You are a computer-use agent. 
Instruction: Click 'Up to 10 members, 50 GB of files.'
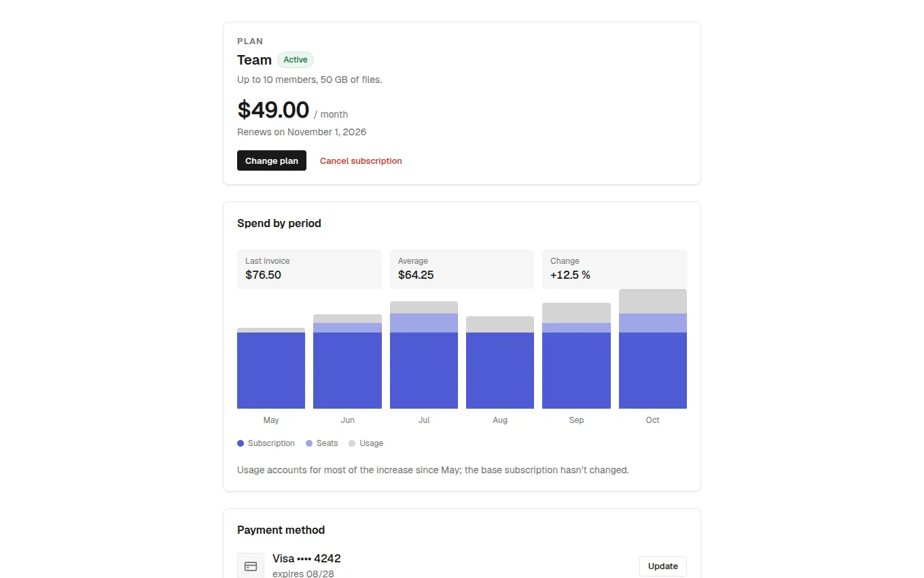[310, 80]
